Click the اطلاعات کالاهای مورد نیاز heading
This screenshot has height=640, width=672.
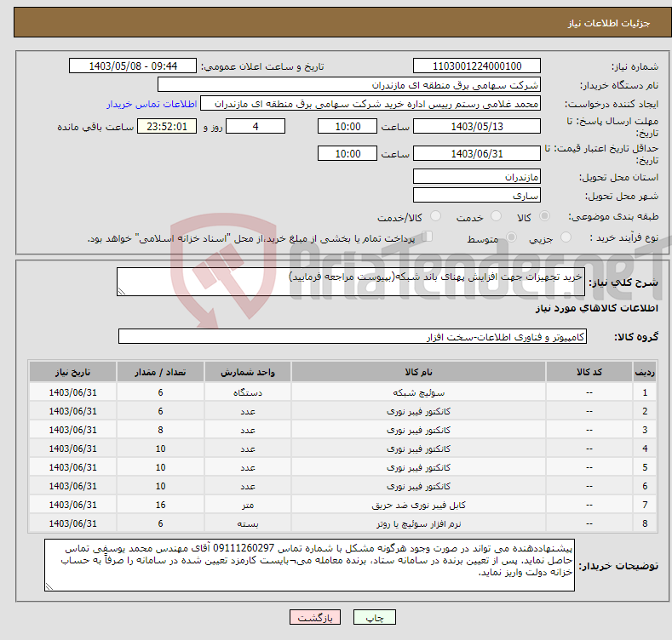(x=596, y=308)
